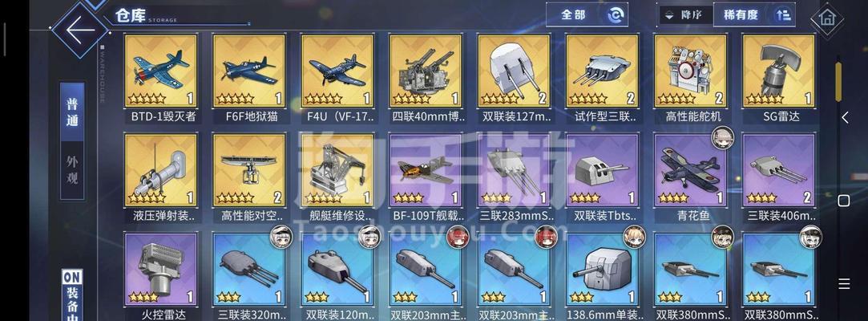Viewport: 868px width, 321px height.
Task: Tap the Android recent apps square button
Action: click(844, 200)
